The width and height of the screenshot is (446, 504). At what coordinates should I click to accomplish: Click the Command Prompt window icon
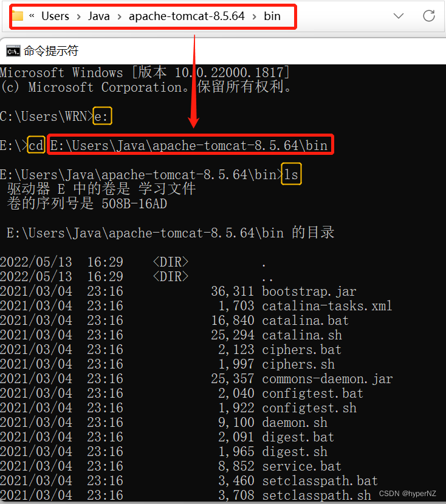(13, 51)
